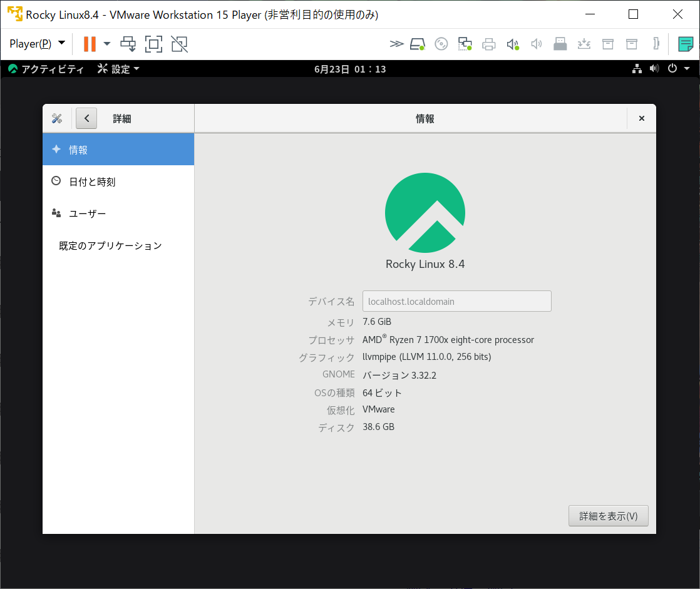The height and width of the screenshot is (589, 700).
Task: Enter VMware full screen mode
Action: 153,44
